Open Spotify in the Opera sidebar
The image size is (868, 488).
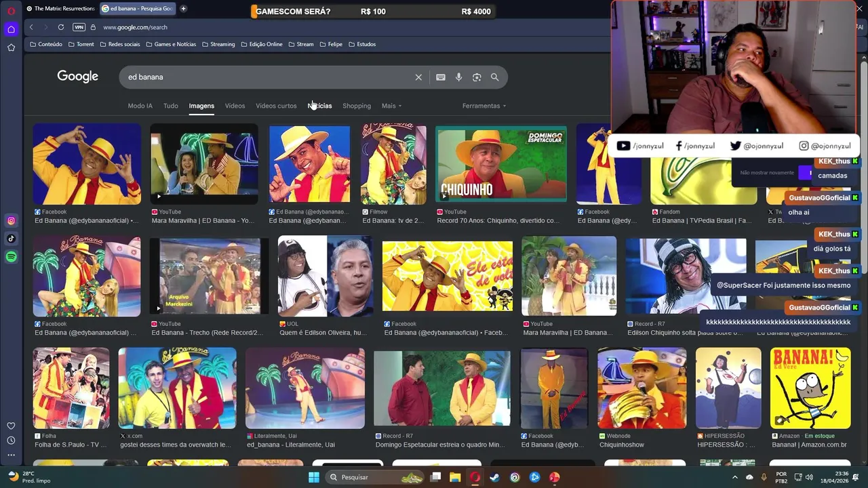[12, 257]
